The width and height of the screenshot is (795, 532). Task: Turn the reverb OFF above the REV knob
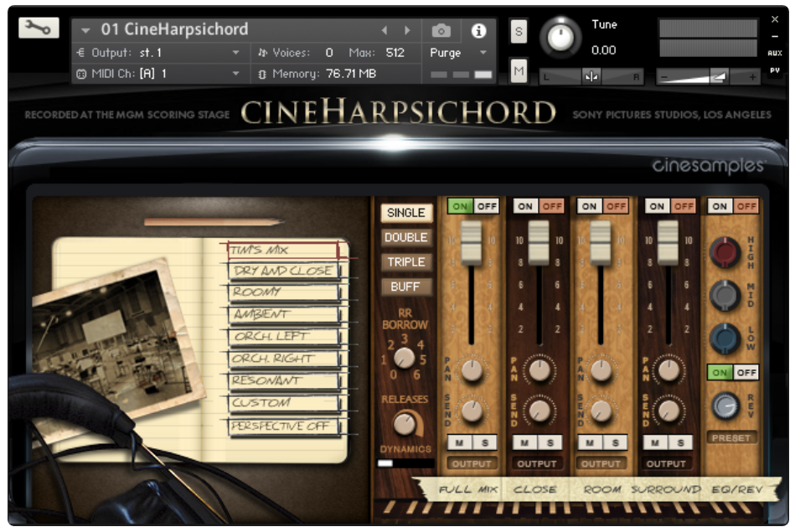click(746, 373)
